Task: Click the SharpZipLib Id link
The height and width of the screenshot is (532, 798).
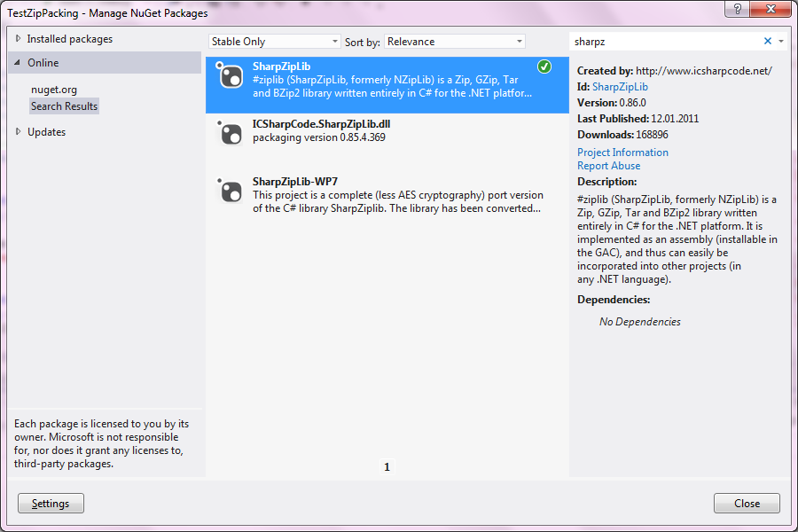Action: click(619, 86)
